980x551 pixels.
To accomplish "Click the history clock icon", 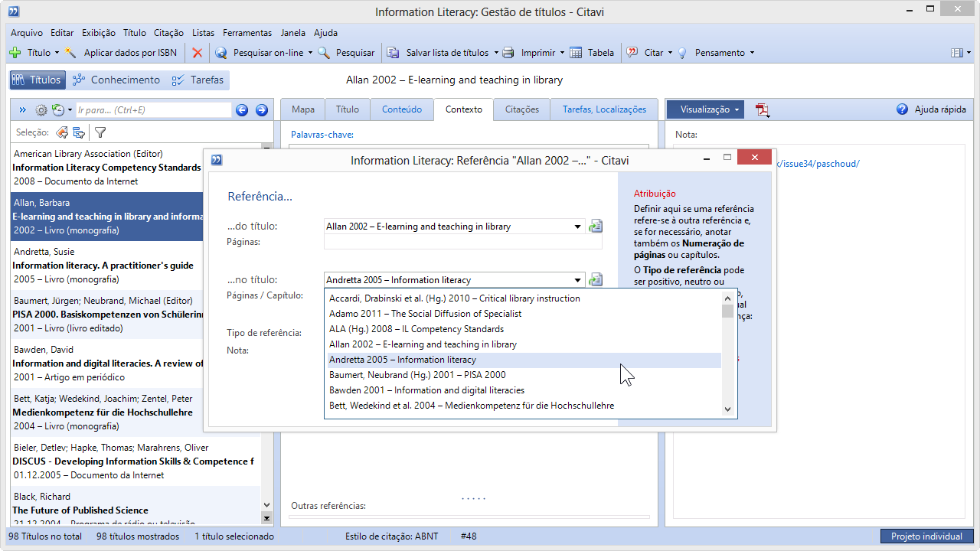I will point(58,110).
